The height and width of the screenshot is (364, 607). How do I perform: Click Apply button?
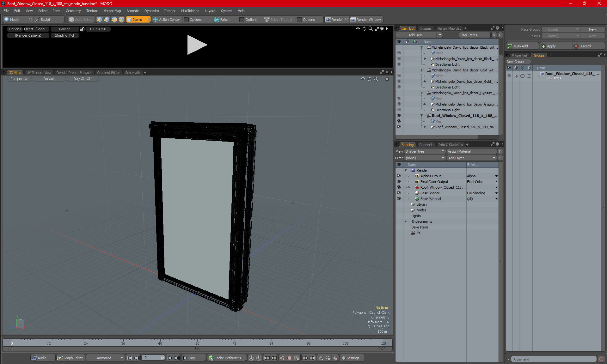coord(556,46)
